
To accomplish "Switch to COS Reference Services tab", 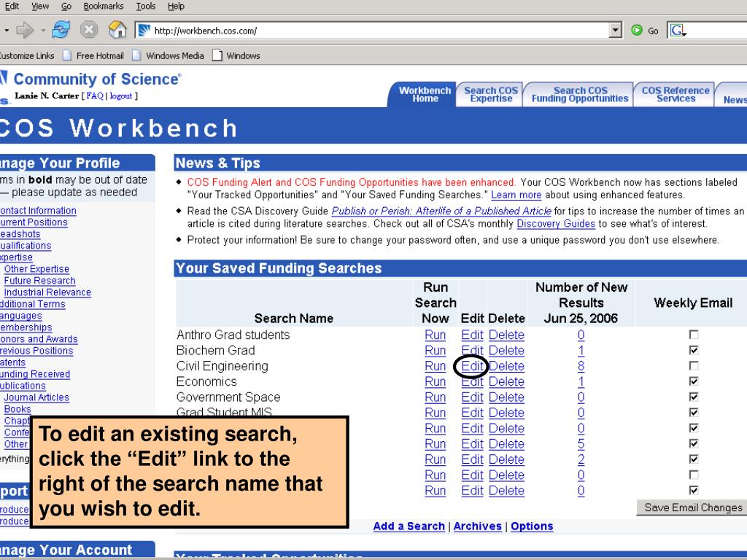I will tap(676, 94).
